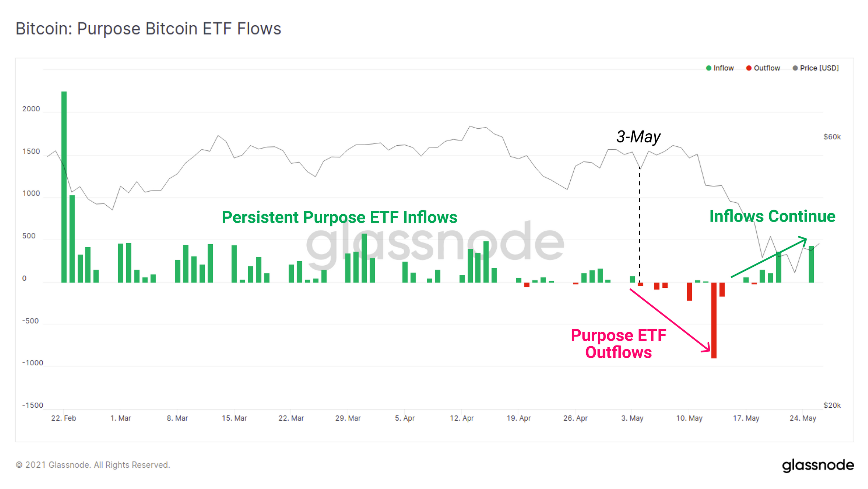
Task: Click the gray Price legend dot
Action: (795, 68)
